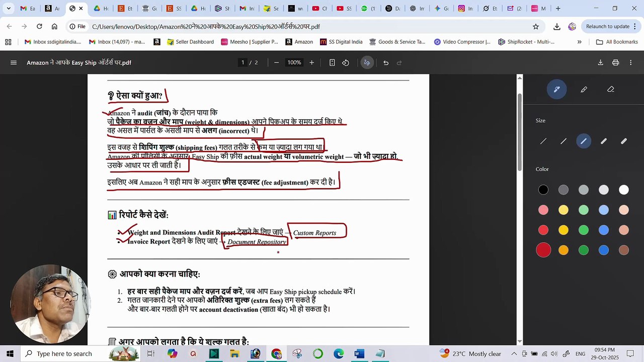Screen dimensions: 644x362
Task: Switch to the Instagram tab
Action: (466, 9)
